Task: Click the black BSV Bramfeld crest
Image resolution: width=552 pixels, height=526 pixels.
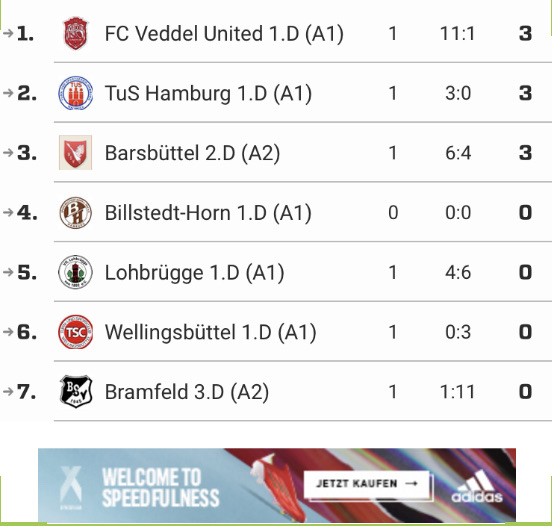Action: 76,392
